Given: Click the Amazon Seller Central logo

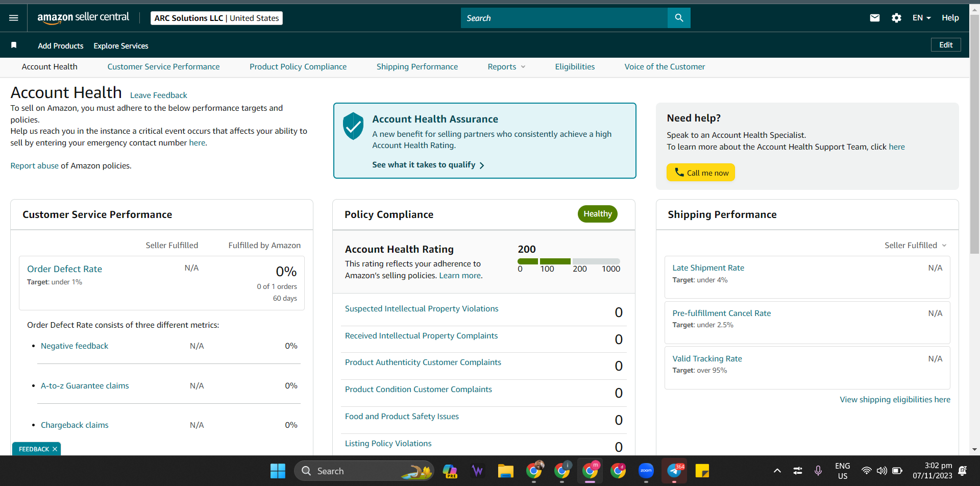Looking at the screenshot, I should [x=83, y=17].
